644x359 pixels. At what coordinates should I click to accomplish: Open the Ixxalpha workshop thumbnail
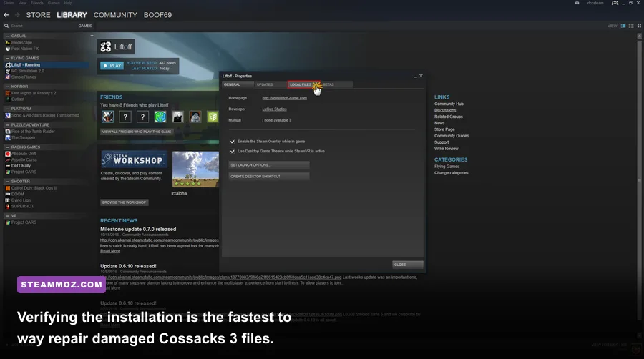tap(195, 169)
